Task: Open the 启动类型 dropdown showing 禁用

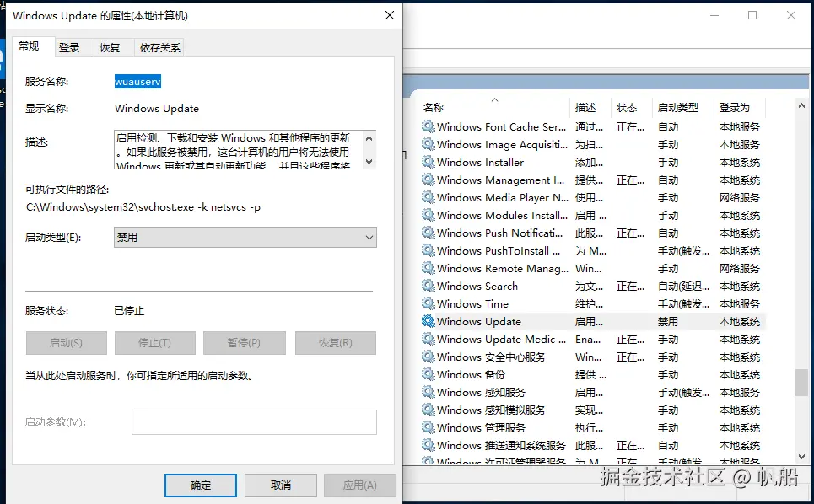Action: coord(245,238)
